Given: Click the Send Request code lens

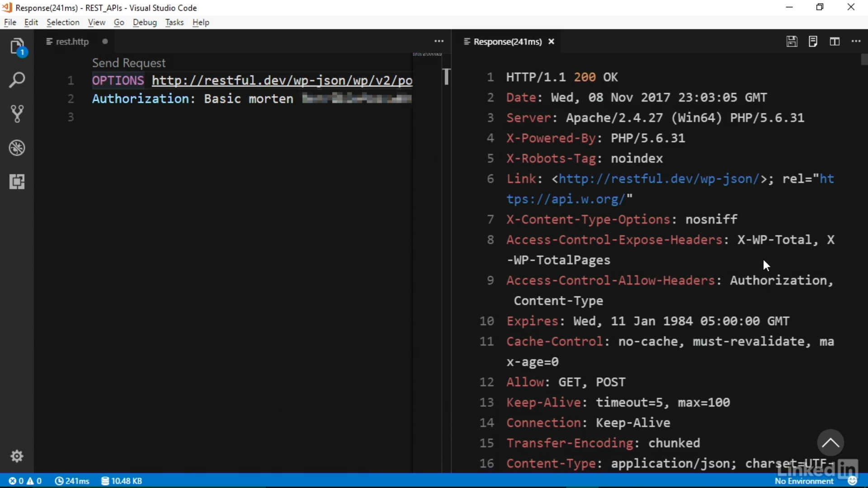Looking at the screenshot, I should (x=129, y=63).
